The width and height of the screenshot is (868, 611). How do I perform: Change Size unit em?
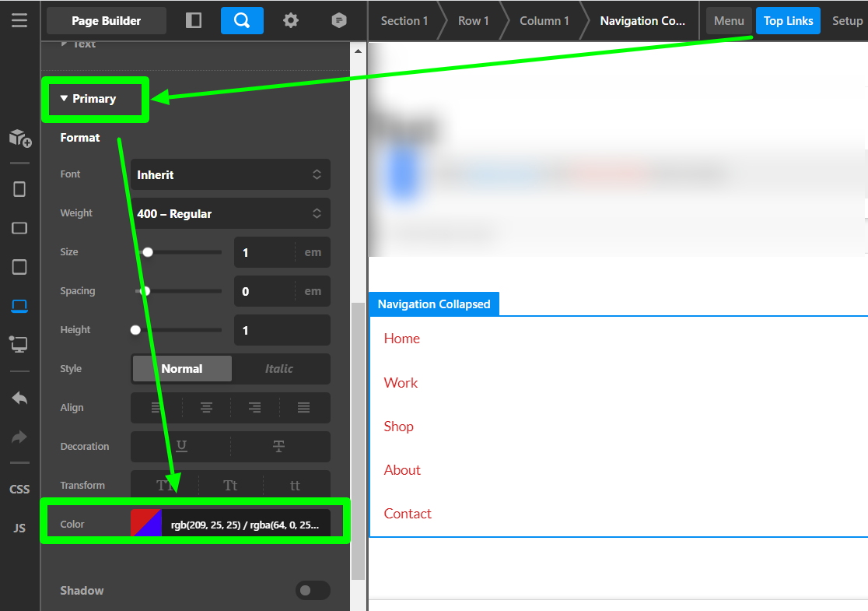point(313,252)
